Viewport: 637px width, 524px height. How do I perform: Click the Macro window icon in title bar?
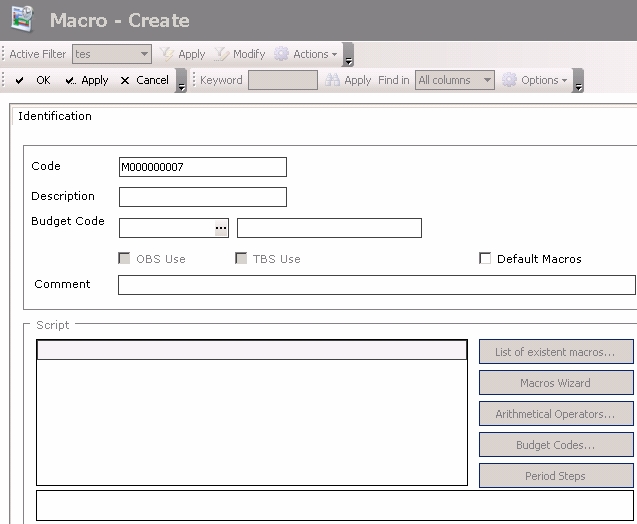click(x=22, y=20)
